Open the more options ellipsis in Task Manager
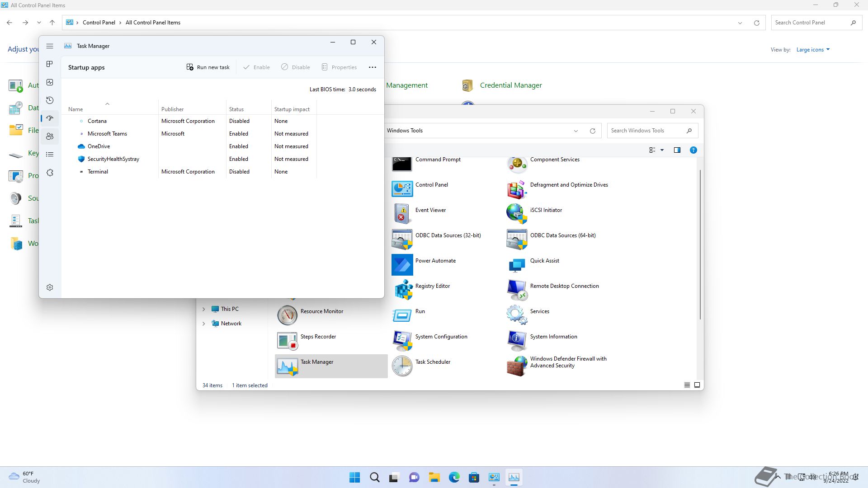The width and height of the screenshot is (868, 488). pyautogui.click(x=373, y=67)
